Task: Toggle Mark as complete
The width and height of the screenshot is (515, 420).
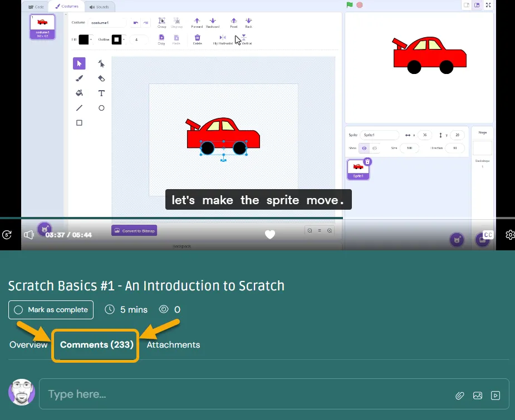Action: click(51, 310)
